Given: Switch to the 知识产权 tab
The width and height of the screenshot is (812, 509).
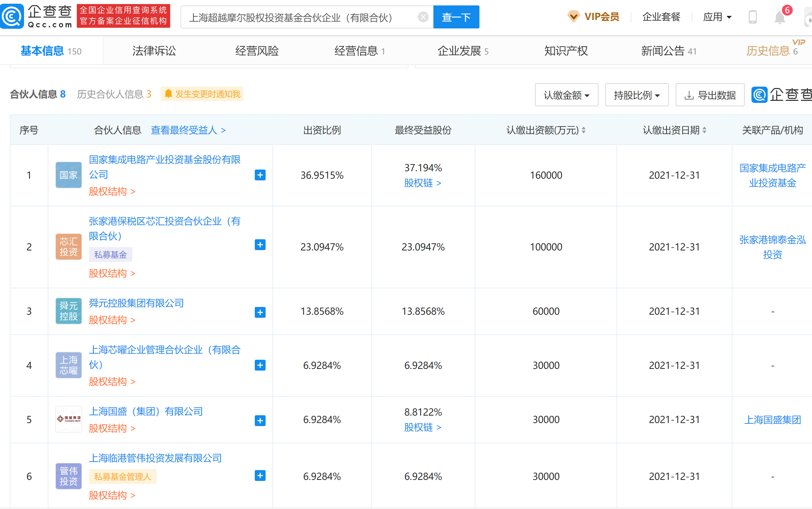Looking at the screenshot, I should point(566,51).
